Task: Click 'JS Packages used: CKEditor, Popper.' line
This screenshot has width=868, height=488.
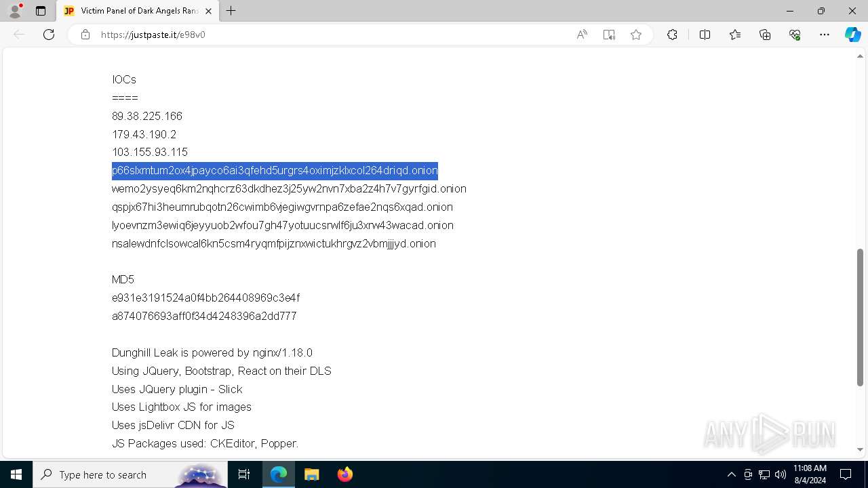Action: 205,443
